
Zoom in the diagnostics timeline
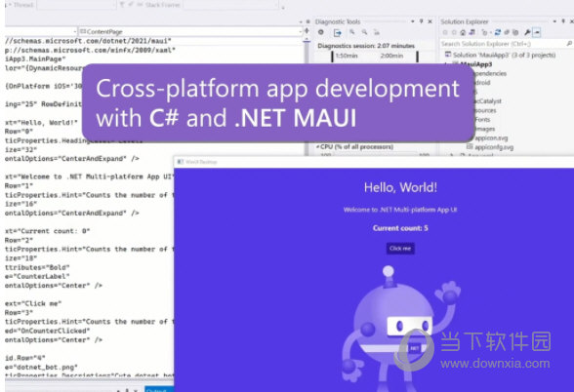(x=351, y=32)
